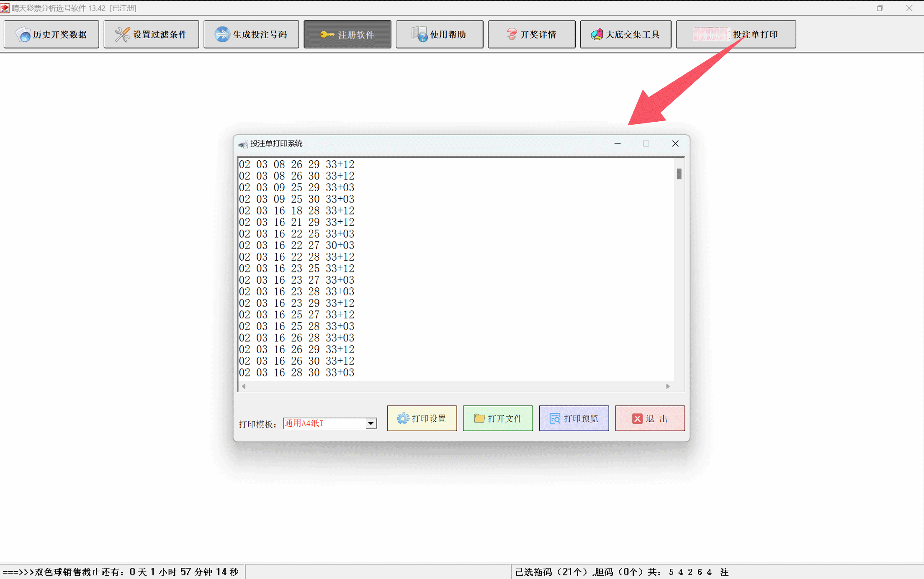The width and height of the screenshot is (924, 579).
Task: Expand the 打印模板 dropdown arrow
Action: pos(371,424)
